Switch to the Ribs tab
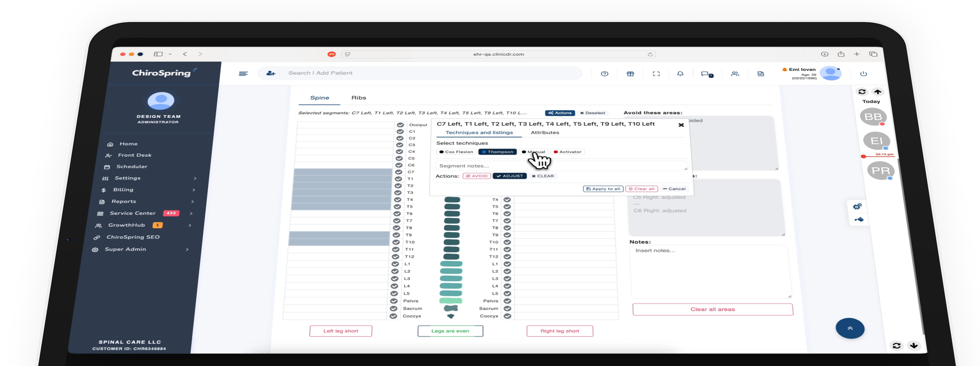The image size is (980, 366). point(358,98)
